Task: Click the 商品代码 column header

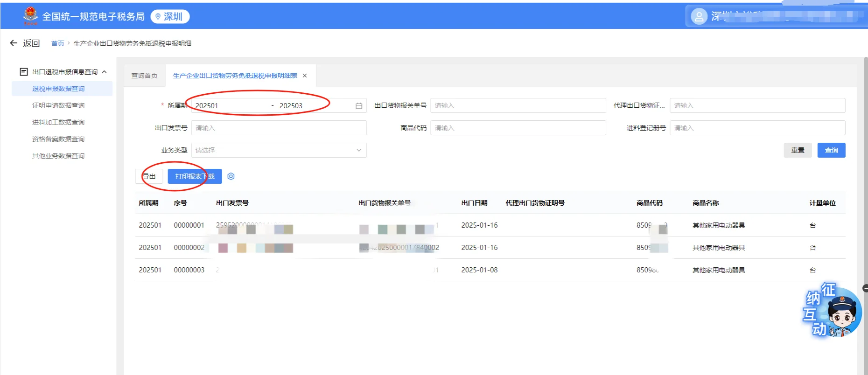Action: (650, 203)
